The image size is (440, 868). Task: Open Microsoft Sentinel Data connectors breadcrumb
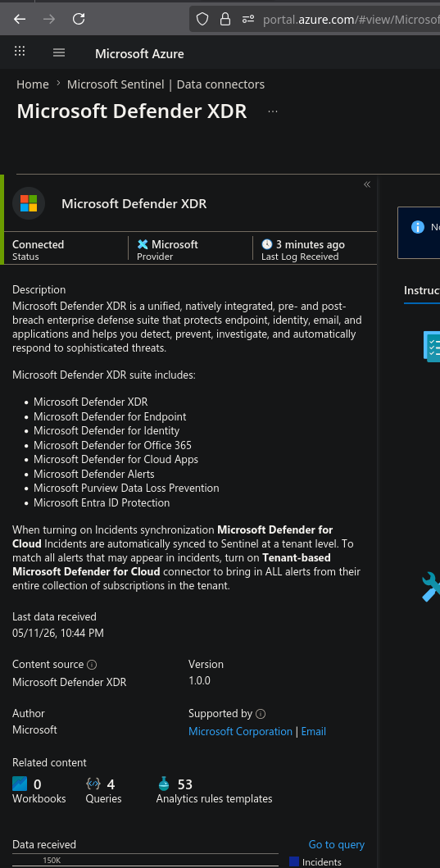166,84
